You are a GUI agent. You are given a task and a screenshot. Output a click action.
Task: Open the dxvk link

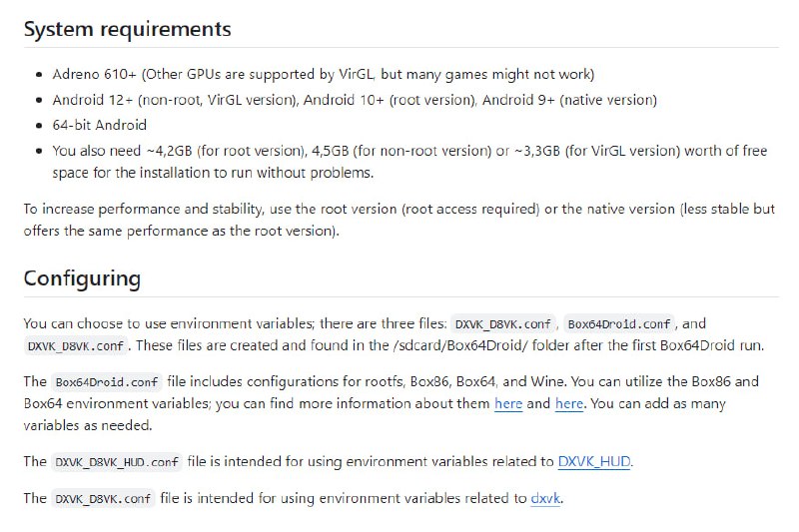545,498
